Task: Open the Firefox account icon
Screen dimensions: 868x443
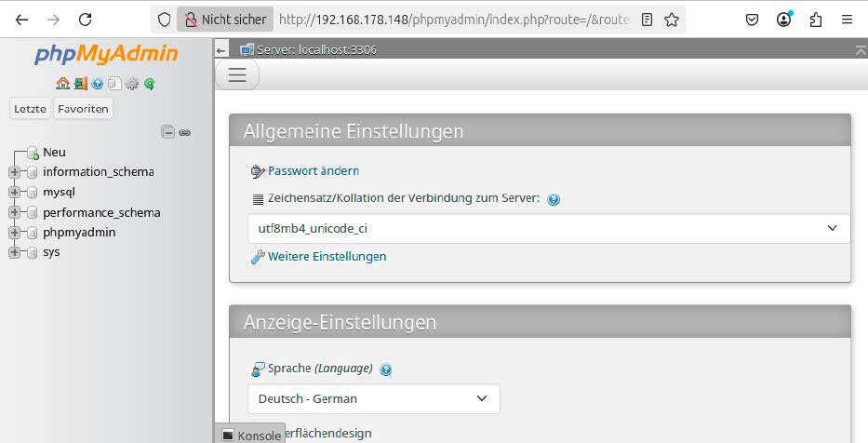Action: 784,20
